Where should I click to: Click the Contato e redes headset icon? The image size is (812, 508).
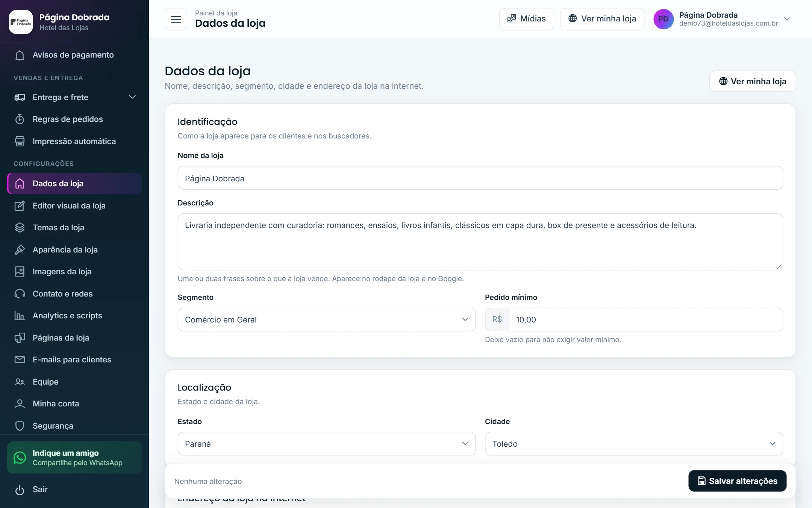pyautogui.click(x=20, y=294)
